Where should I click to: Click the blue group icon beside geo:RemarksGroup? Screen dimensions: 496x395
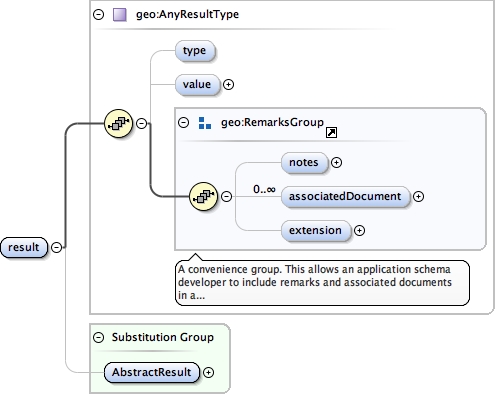point(205,123)
